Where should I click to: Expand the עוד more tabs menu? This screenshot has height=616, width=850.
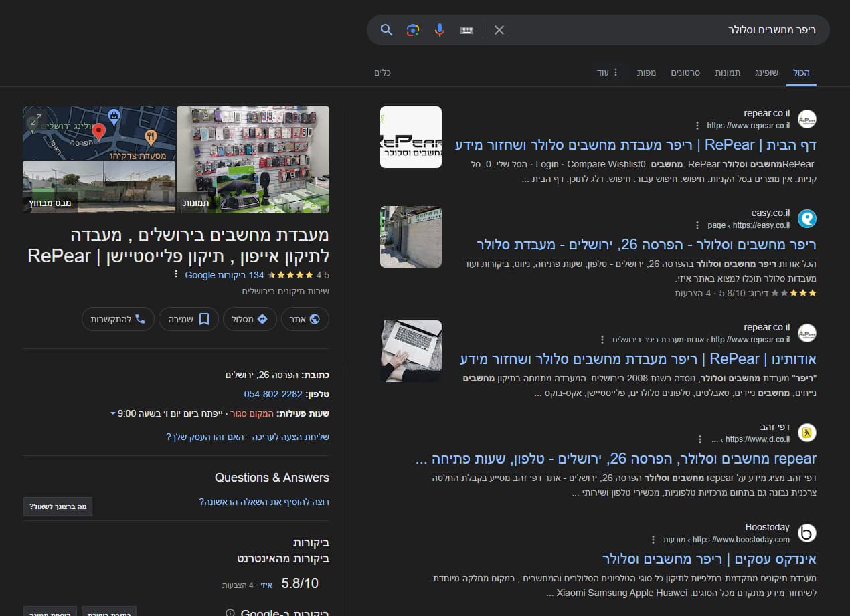click(x=608, y=72)
